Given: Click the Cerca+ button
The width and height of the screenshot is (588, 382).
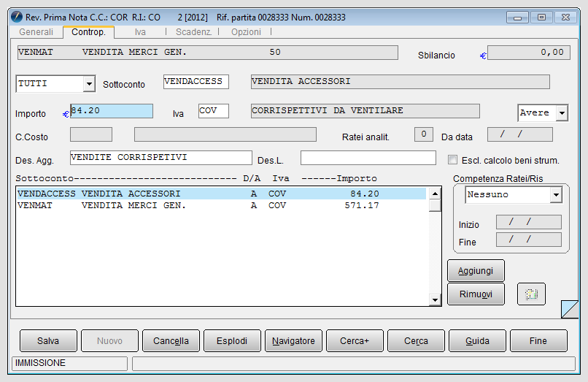Looking at the screenshot, I should tap(355, 340).
